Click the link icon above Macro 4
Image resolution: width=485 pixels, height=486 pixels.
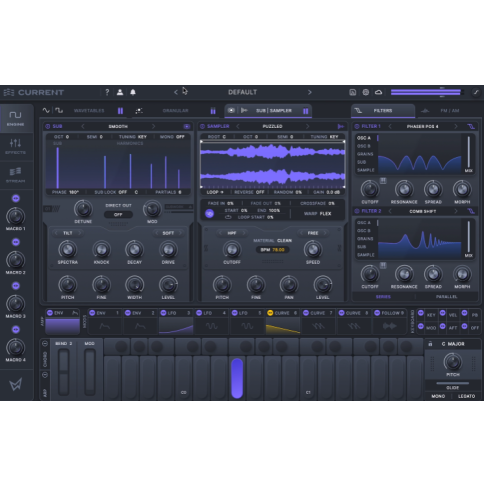point(16,329)
